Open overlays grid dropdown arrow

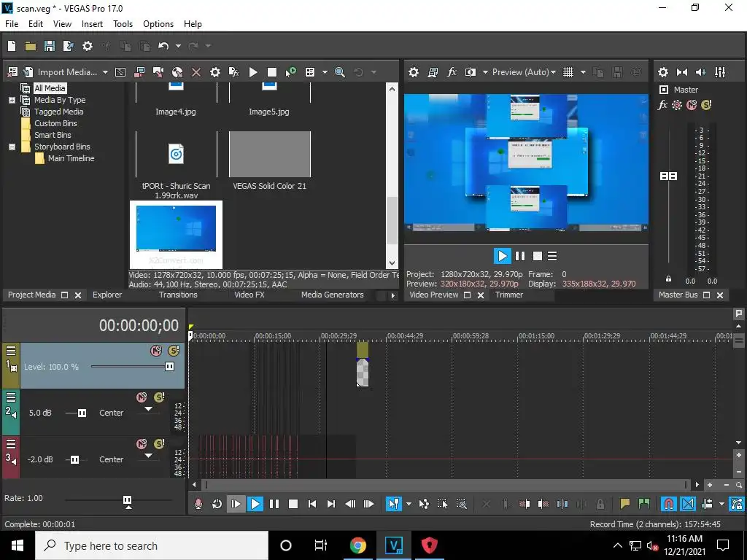(583, 72)
